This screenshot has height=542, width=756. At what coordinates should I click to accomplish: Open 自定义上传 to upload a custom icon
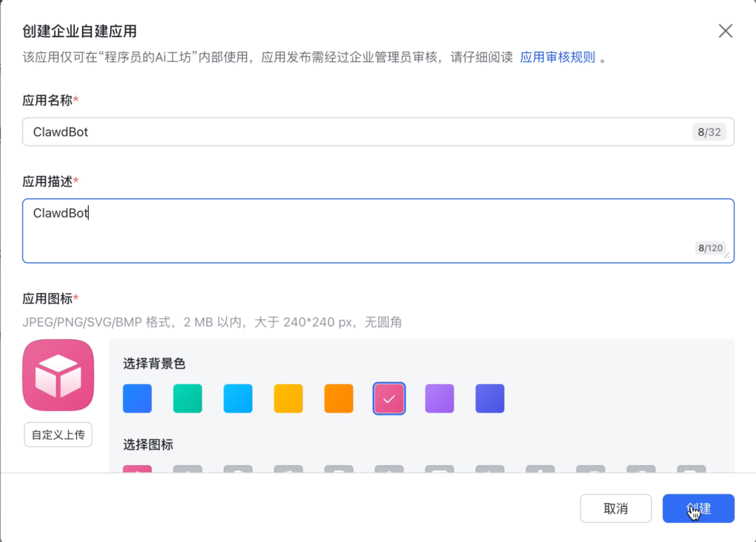(58, 434)
